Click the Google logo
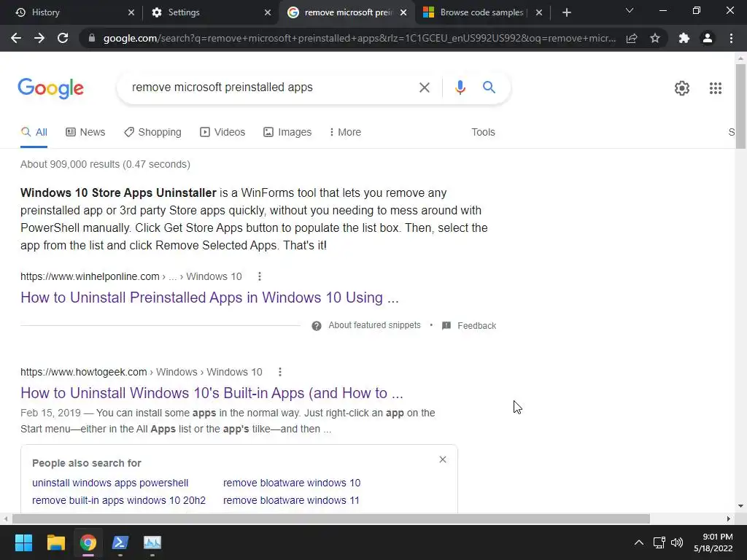 pos(51,88)
